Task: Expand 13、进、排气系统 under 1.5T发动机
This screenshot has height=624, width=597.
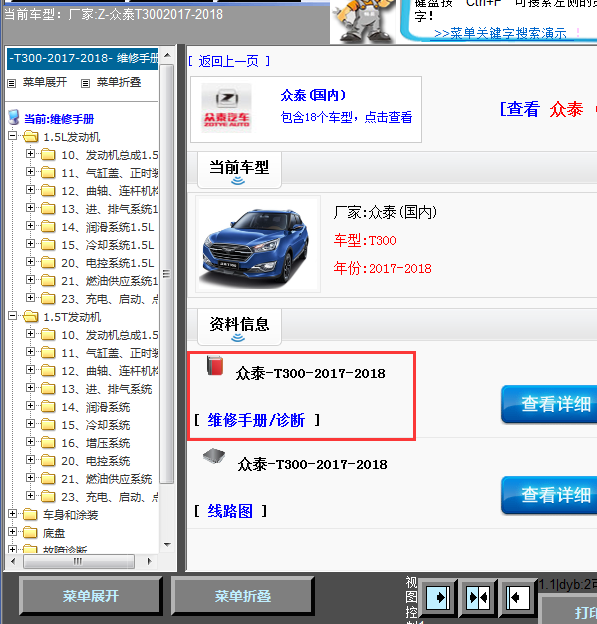Action: 30,387
